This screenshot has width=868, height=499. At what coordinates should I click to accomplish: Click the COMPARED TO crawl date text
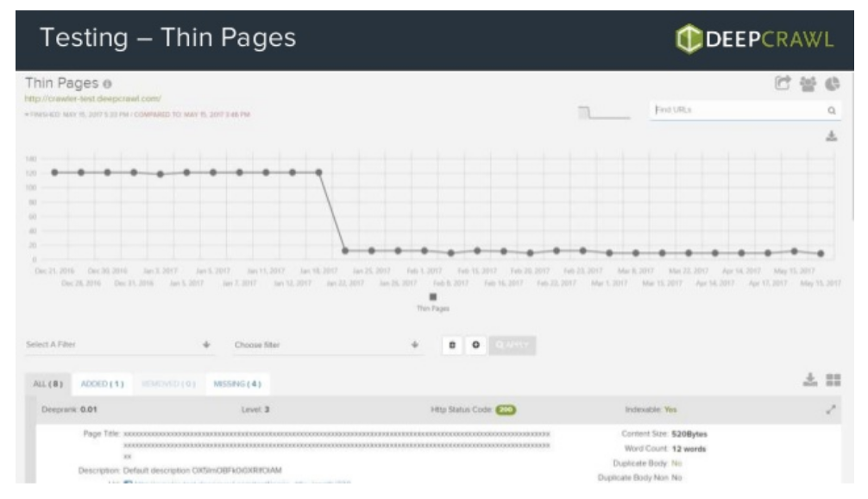click(192, 115)
